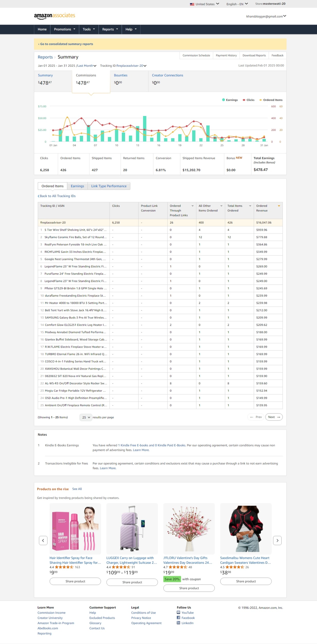Click the Feedback button
Image resolution: width=317 pixels, height=644 pixels.
(x=277, y=55)
